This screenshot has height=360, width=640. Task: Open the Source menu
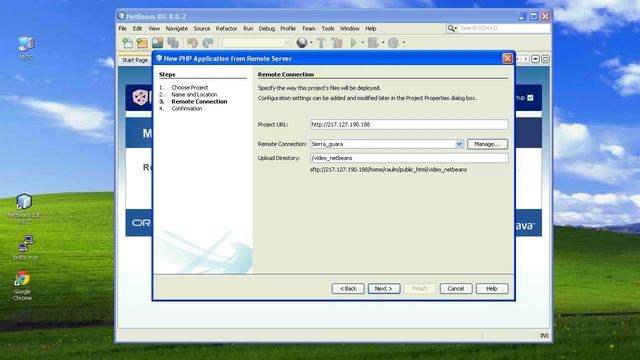[202, 29]
